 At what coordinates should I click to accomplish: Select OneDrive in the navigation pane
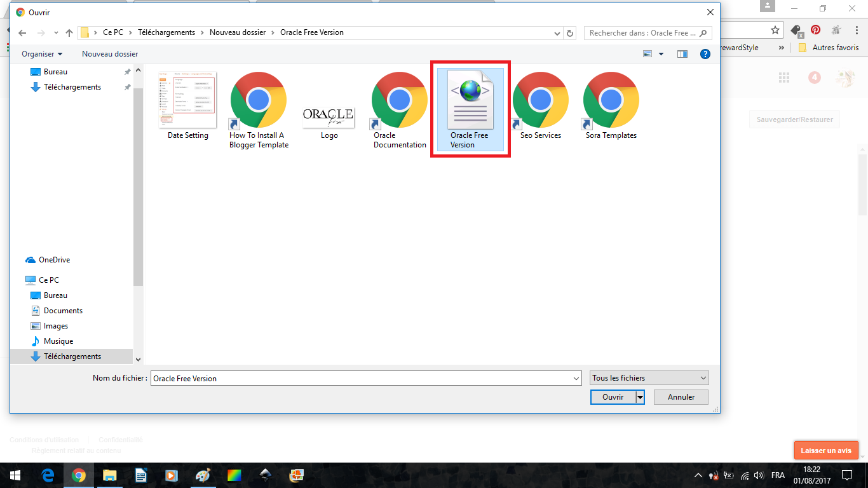pyautogui.click(x=54, y=260)
